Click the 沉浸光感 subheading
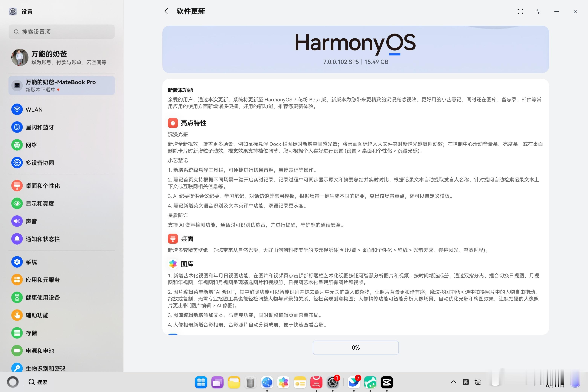Image resolution: width=588 pixels, height=392 pixels. click(x=178, y=135)
